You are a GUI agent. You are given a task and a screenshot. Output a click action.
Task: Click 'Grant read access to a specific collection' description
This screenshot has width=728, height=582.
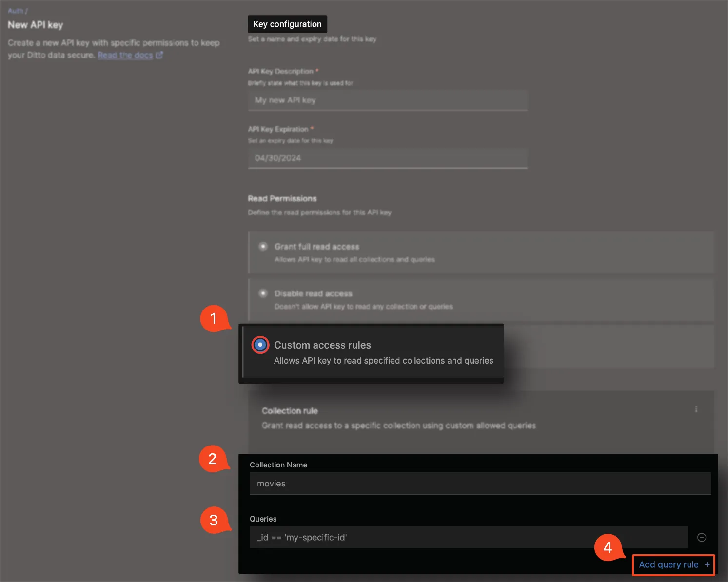[x=399, y=426]
